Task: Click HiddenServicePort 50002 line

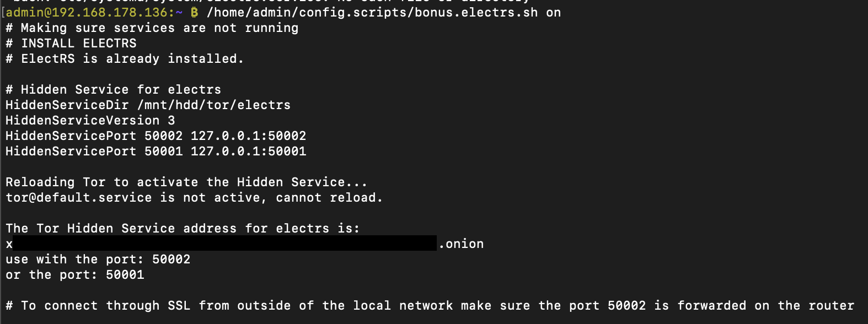Action: click(x=156, y=136)
